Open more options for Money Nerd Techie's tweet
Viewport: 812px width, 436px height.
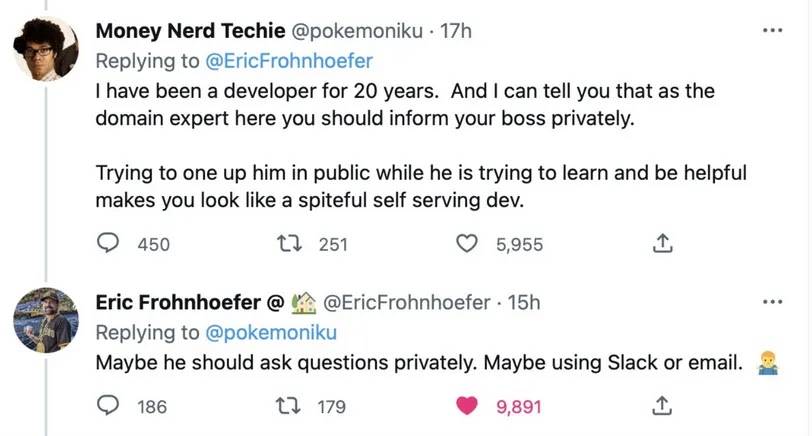click(772, 31)
